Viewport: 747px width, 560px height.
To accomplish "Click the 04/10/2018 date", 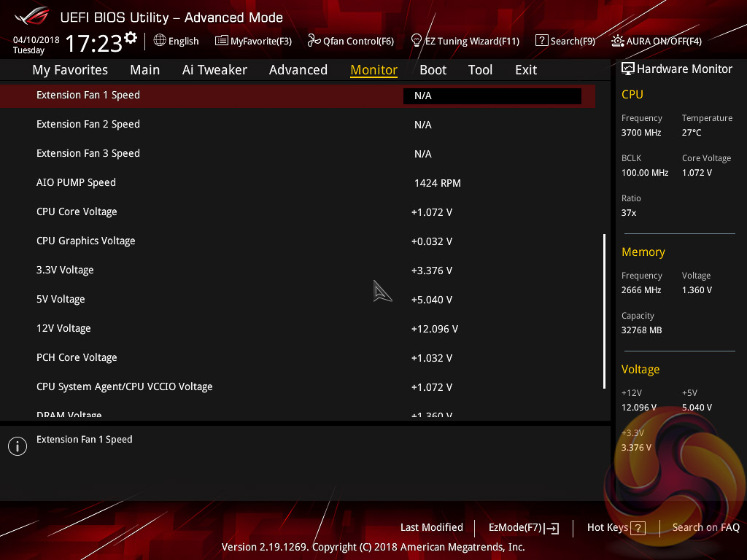I will pos(36,40).
